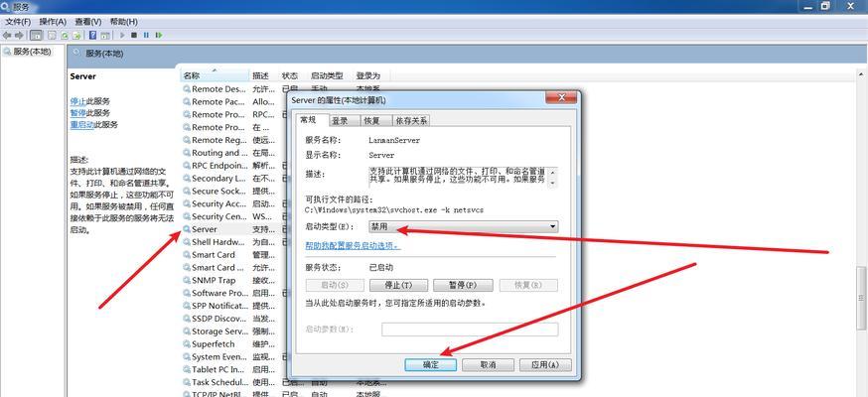The image size is (868, 397).
Task: Click the gear icon beside Superfetch service
Action: click(x=187, y=344)
